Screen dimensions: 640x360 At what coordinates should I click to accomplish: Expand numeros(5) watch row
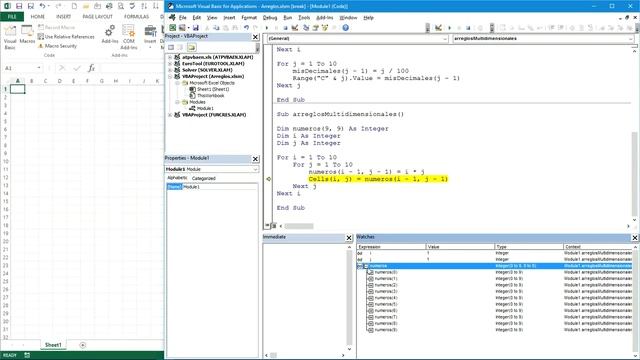[371, 304]
